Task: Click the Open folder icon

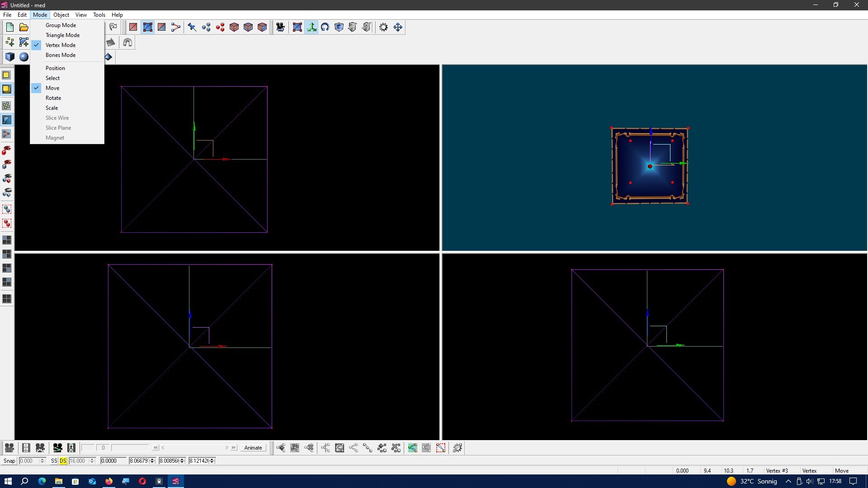Action: click(x=24, y=27)
